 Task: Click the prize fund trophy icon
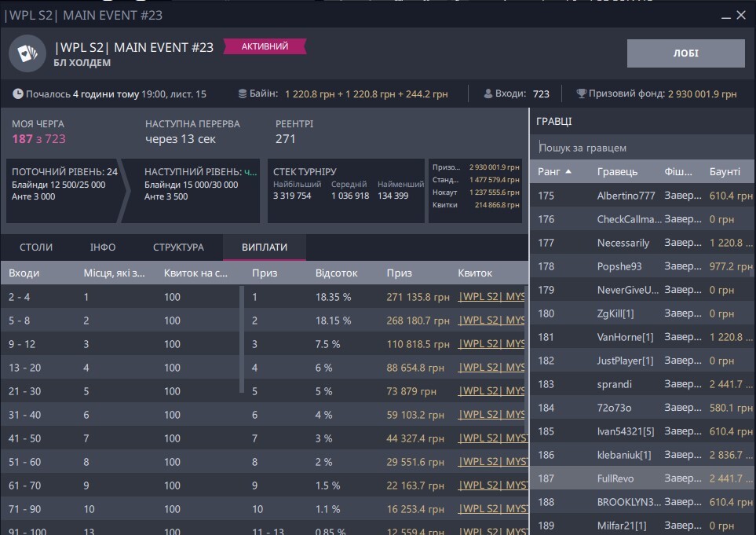[581, 94]
